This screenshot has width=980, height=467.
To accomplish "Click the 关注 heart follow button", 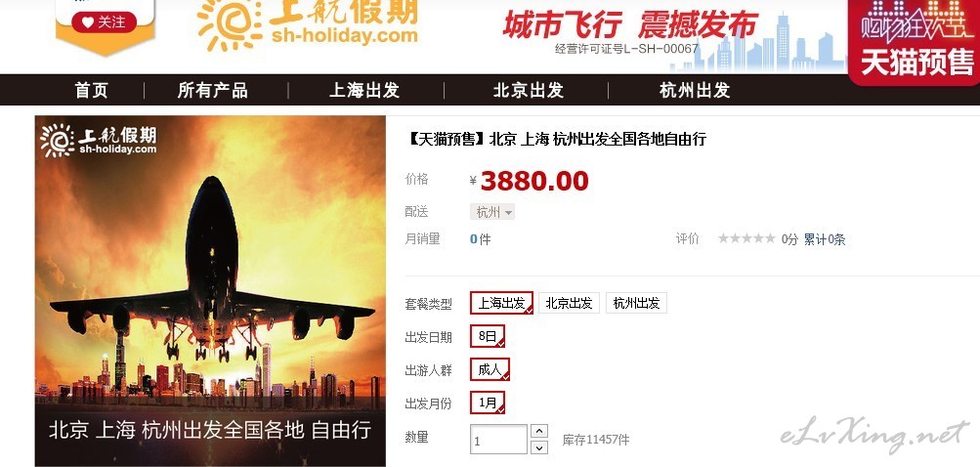I will click(104, 22).
